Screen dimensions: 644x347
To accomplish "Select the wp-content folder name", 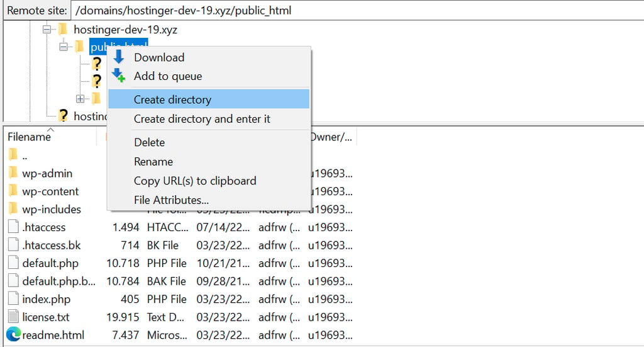I will [x=50, y=191].
